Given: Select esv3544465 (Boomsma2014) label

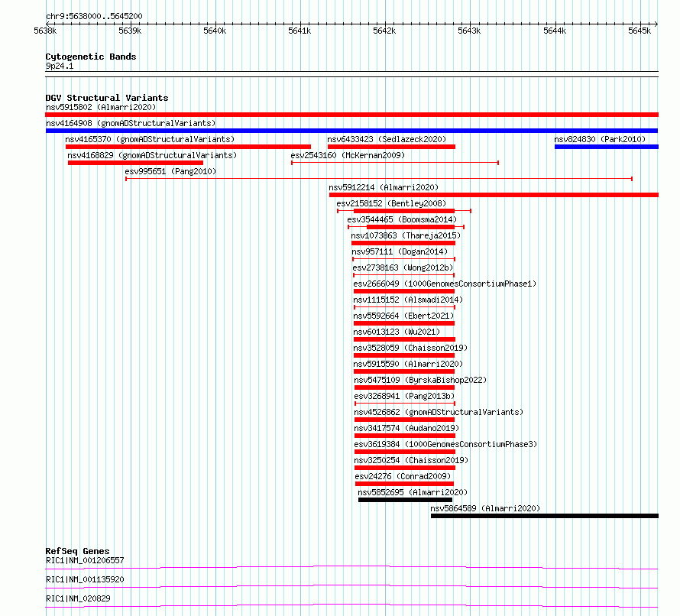Looking at the screenshot, I should [x=402, y=219].
